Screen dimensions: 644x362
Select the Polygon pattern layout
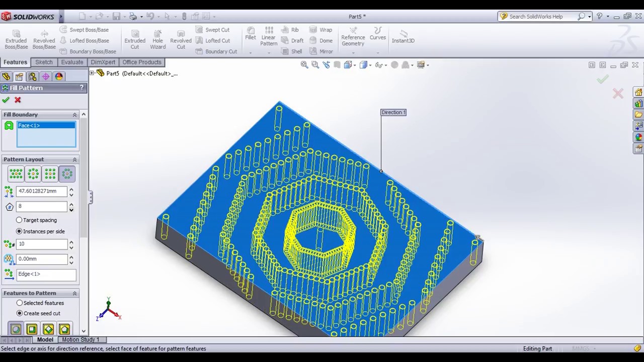pyautogui.click(x=67, y=174)
